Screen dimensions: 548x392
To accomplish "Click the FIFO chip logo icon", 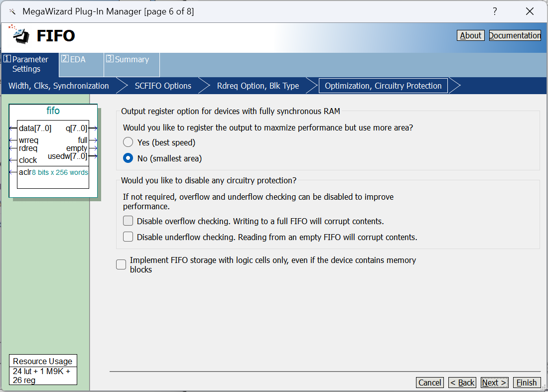I will pos(20,35).
